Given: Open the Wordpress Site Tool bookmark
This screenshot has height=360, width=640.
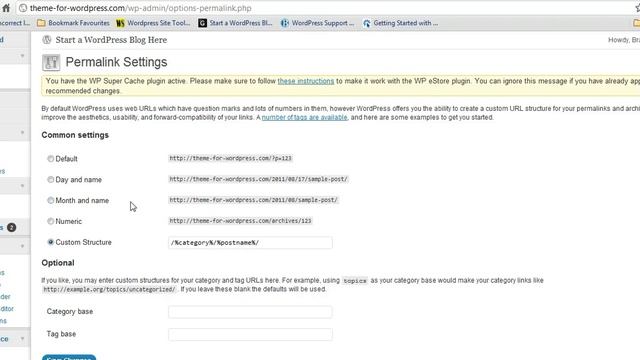Looking at the screenshot, I should coord(153,23).
